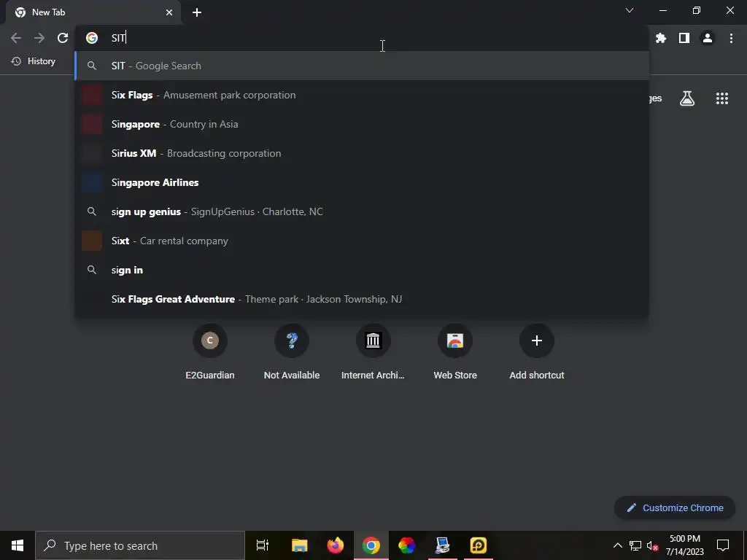
Task: Select the Singapore Airlines suggestion
Action: (362, 182)
